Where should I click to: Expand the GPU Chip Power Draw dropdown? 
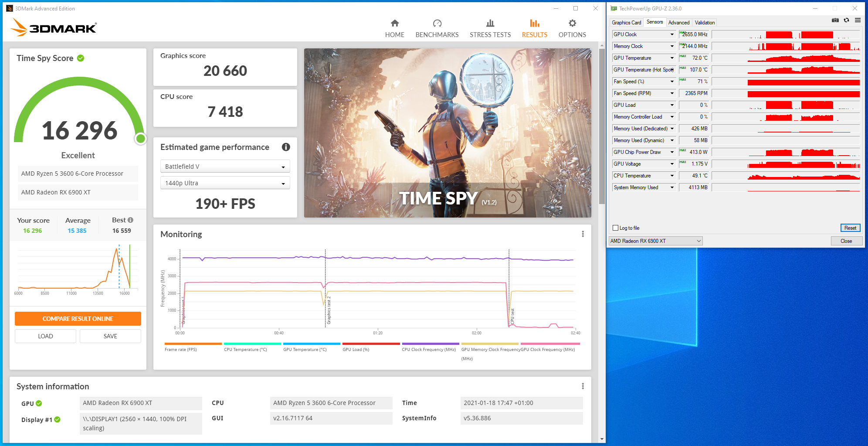672,152
